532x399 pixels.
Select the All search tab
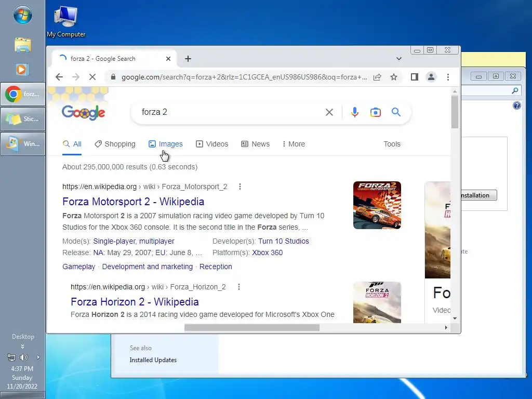tap(72, 144)
